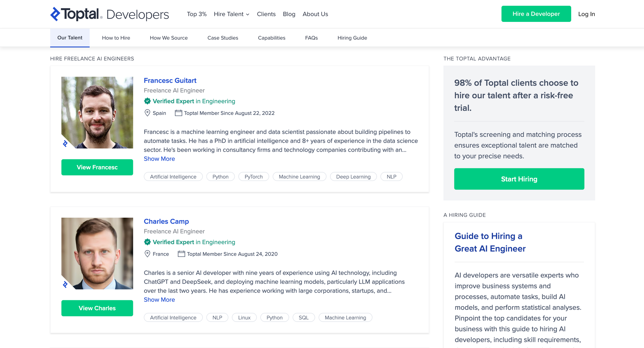Click calendar icon beside Charles's member date
644x348 pixels.
tap(181, 254)
